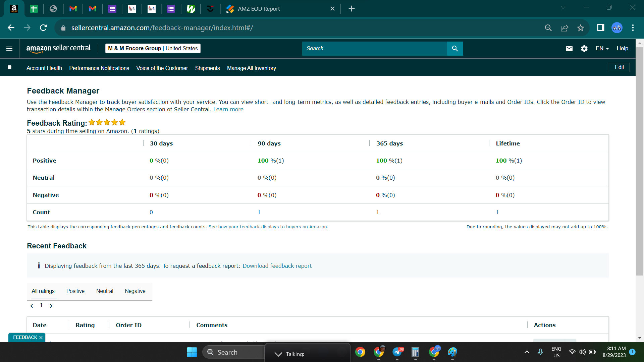This screenshot has height=362, width=644.
Task: Dismiss the FEEDBACK widget
Action: pyautogui.click(x=41, y=338)
